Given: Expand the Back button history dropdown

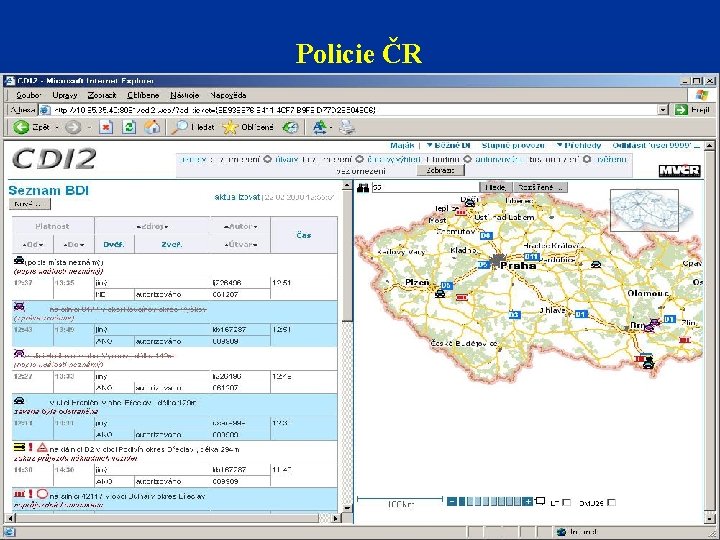Looking at the screenshot, I should pyautogui.click(x=57, y=128).
